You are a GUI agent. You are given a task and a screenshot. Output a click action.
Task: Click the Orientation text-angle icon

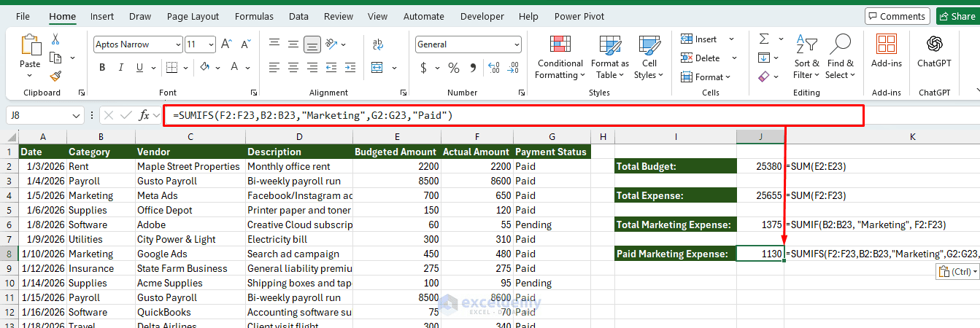pos(332,44)
